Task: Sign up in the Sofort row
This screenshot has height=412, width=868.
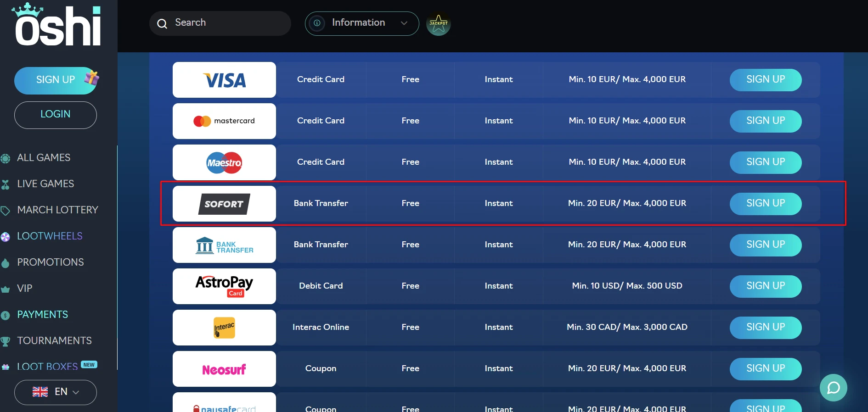Action: (x=766, y=204)
